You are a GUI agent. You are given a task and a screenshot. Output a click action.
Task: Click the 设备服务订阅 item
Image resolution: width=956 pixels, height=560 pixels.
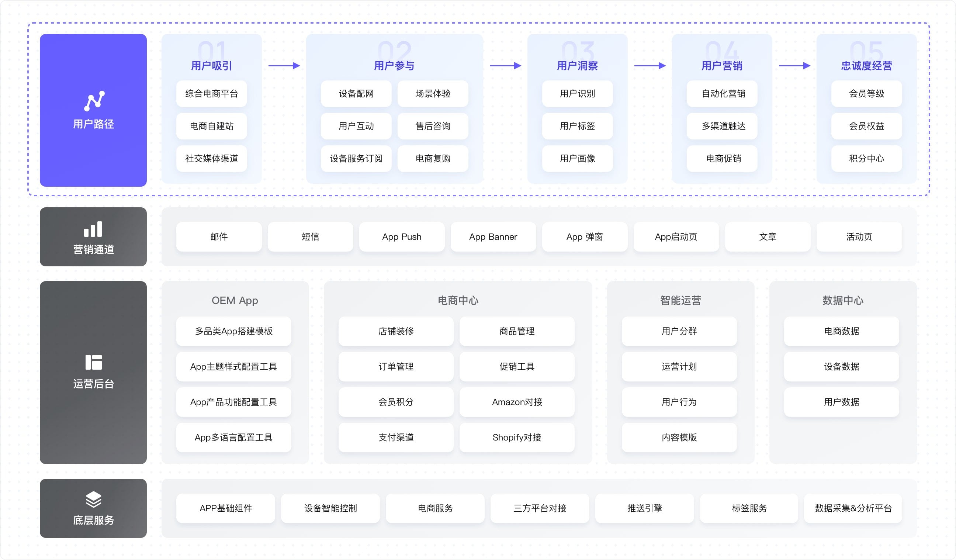[x=356, y=159]
